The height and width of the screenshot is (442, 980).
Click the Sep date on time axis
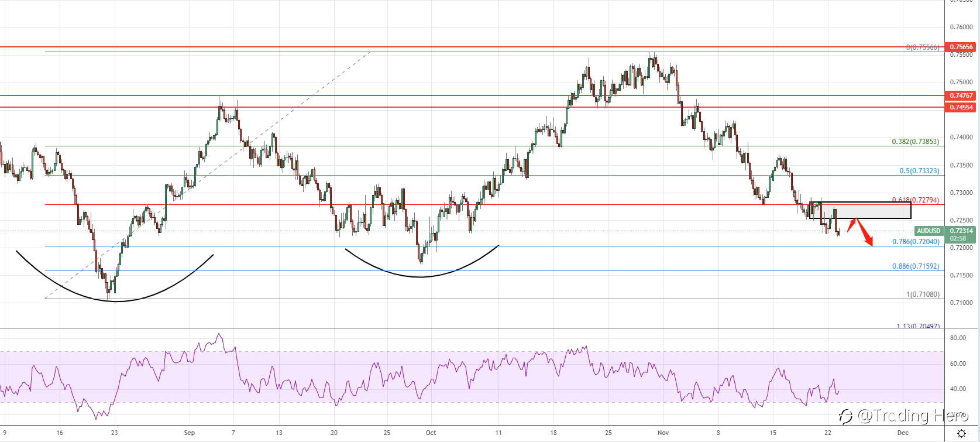pyautogui.click(x=189, y=433)
